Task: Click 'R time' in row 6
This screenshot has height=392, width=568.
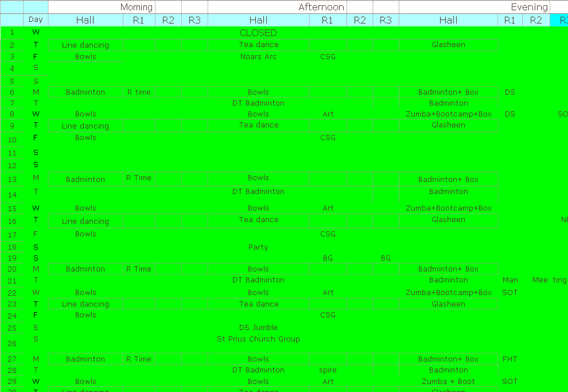Action: coord(139,92)
